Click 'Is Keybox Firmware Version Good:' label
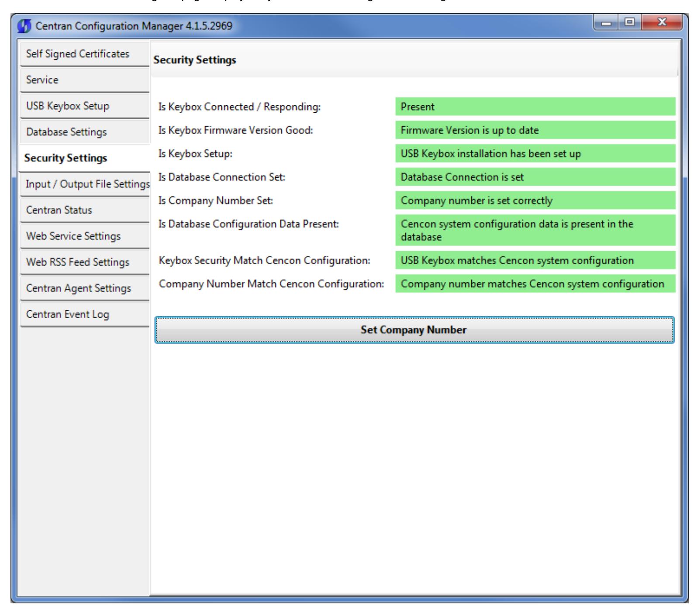Image resolution: width=697 pixels, height=616 pixels. pyautogui.click(x=236, y=130)
